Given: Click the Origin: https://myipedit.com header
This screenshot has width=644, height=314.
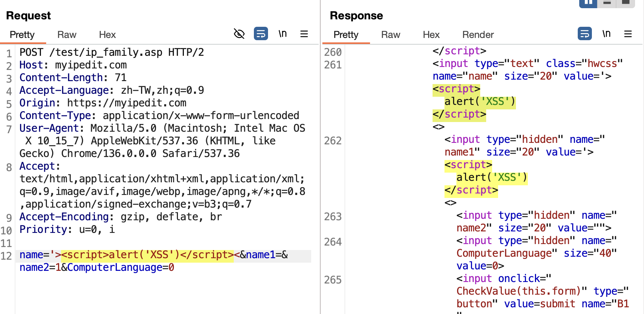Looking at the screenshot, I should click(x=103, y=103).
